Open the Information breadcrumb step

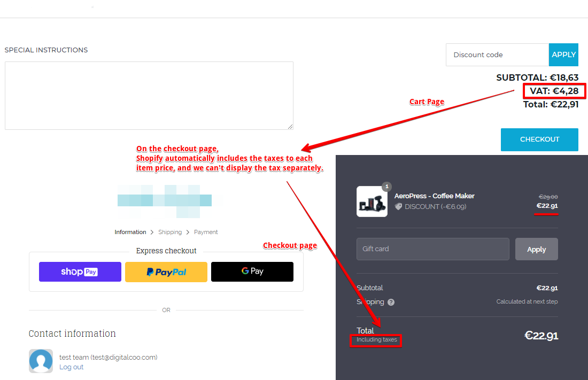130,232
